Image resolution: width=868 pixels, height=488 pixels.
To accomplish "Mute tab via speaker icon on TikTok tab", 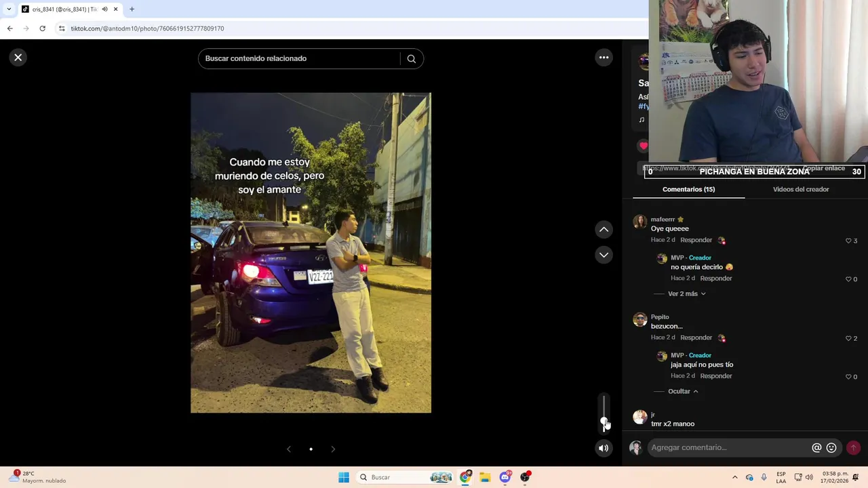I will click(104, 9).
